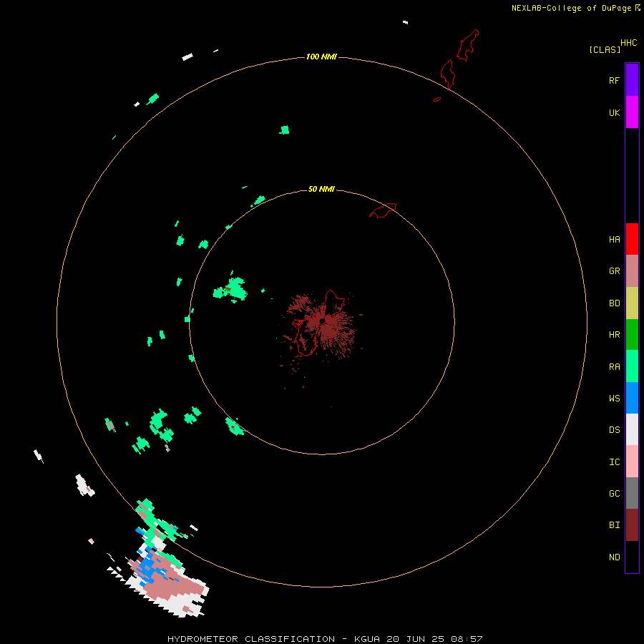The width and height of the screenshot is (644, 644).
Task: Click the [CLAS] legend header text
Action: pos(605,49)
